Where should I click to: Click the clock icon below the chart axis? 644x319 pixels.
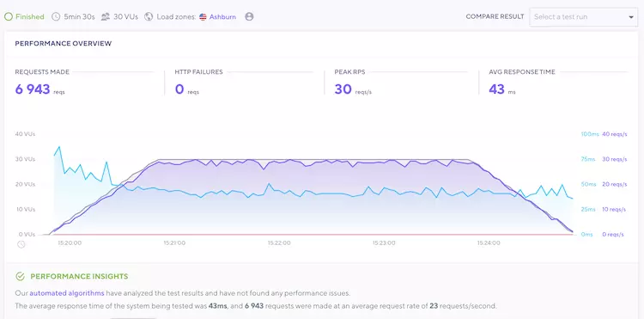coord(21,244)
